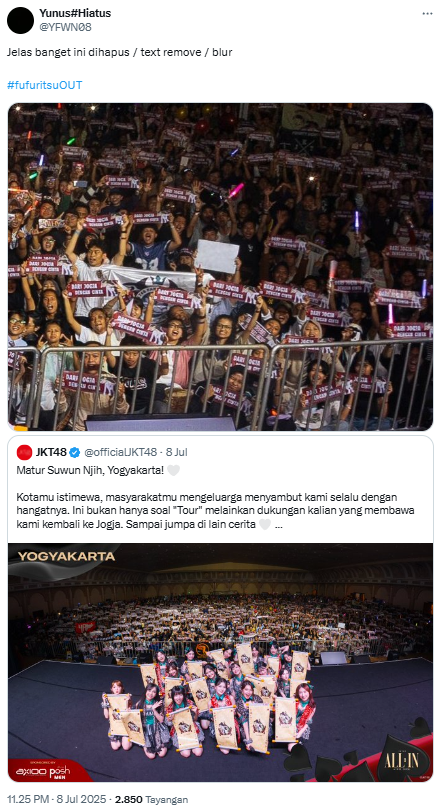Image resolution: width=442 pixels, height=808 pixels.
Task: Open the Yunus#Hiatus display name
Action: [75, 13]
